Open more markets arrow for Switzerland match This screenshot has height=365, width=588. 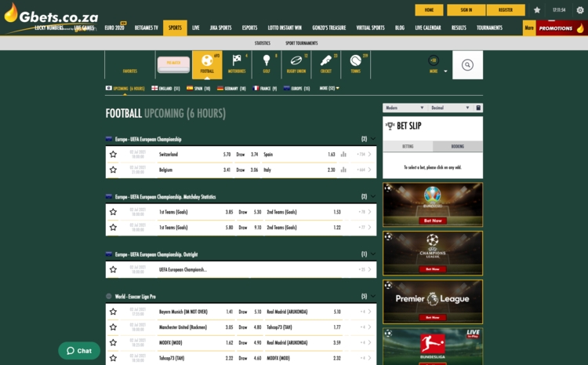tap(369, 155)
